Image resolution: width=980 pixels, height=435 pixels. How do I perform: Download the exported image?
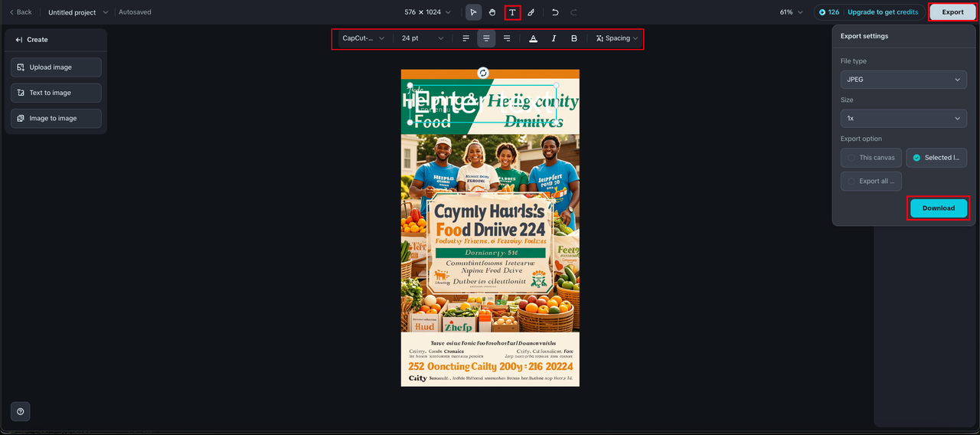[x=939, y=208]
